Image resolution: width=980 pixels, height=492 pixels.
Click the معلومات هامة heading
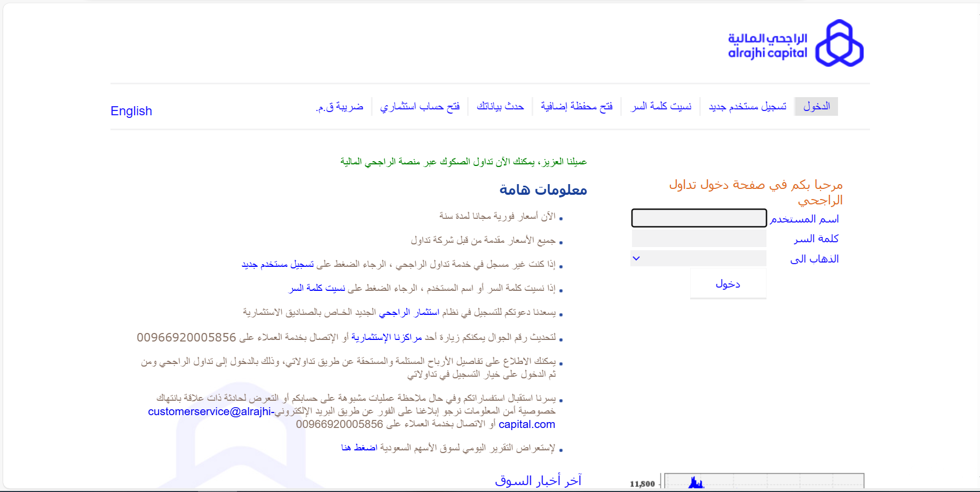[x=543, y=189]
